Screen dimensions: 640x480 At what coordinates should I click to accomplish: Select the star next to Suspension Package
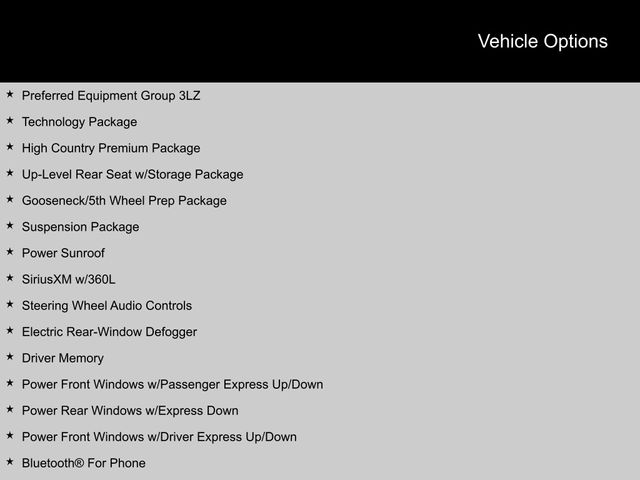9,226
